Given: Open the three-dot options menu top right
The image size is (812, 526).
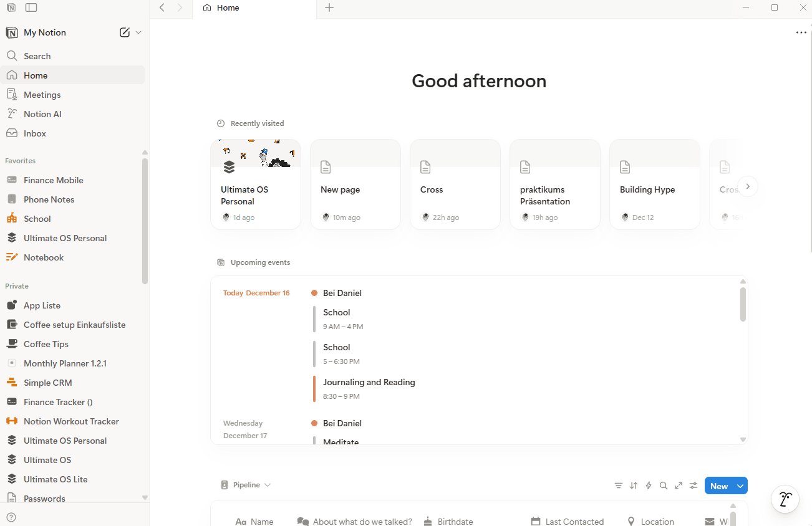Looking at the screenshot, I should click(x=801, y=32).
